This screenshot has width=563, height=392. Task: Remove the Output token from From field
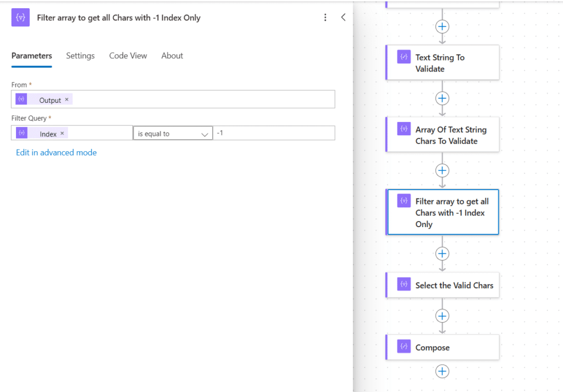pyautogui.click(x=67, y=100)
